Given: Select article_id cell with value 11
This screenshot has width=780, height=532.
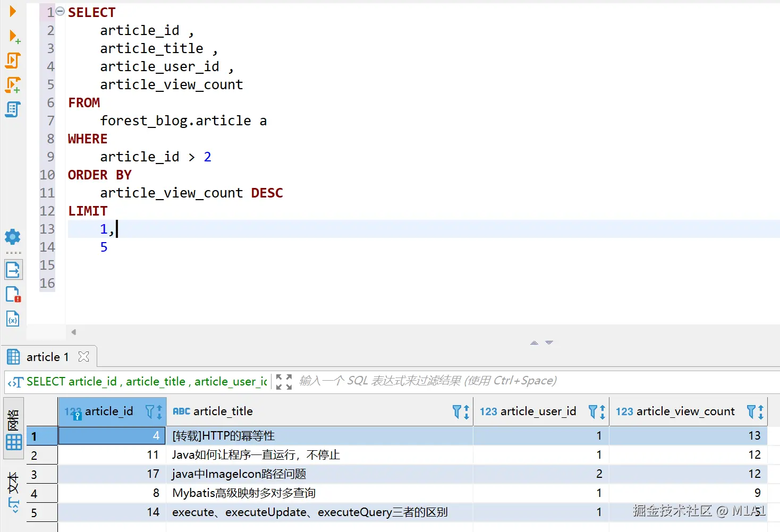Looking at the screenshot, I should tap(112, 454).
